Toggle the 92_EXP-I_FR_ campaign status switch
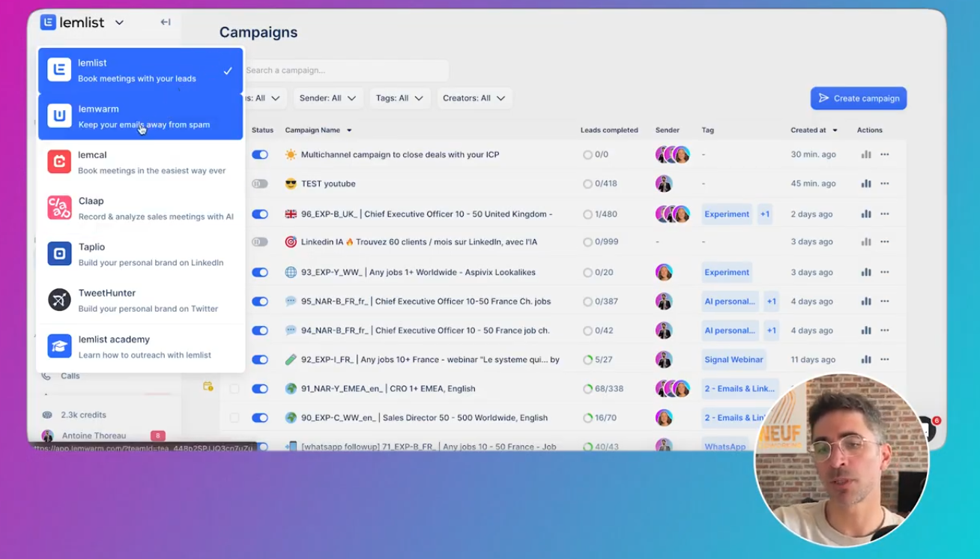The height and width of the screenshot is (559, 980). coord(260,360)
